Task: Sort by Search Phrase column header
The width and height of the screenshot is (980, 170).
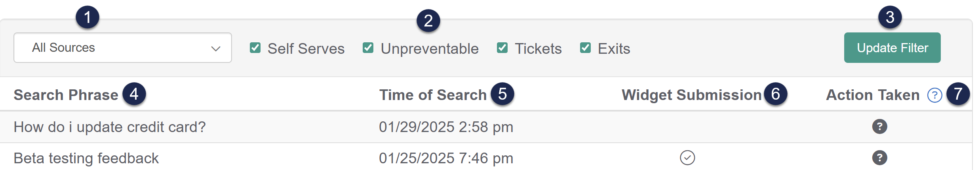Action: pos(66,95)
